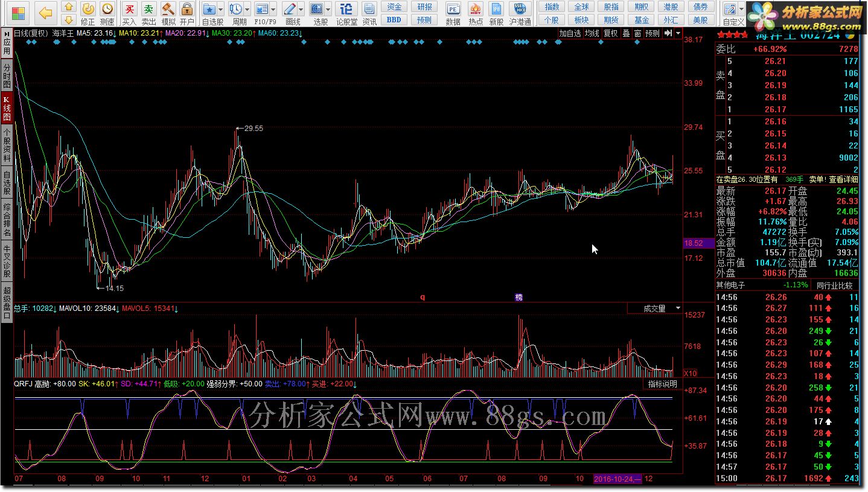Switch to the 个股资料 sidebar tab

[7, 144]
